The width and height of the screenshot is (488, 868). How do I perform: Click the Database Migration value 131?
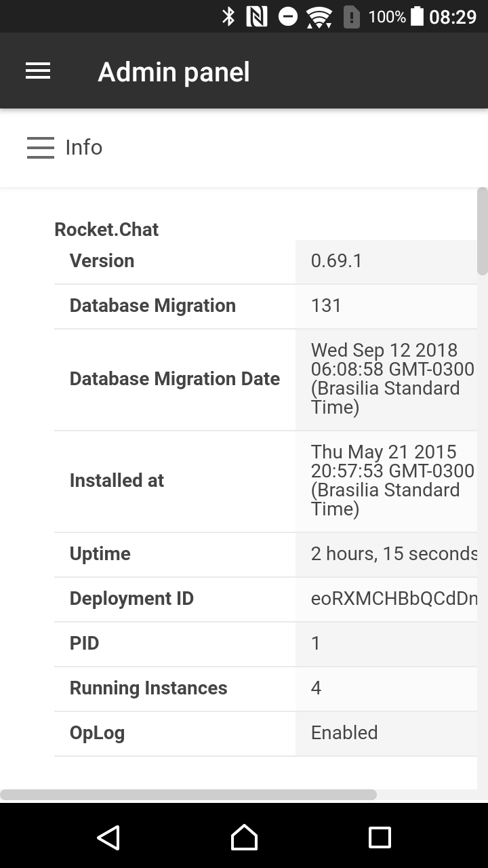[326, 305]
